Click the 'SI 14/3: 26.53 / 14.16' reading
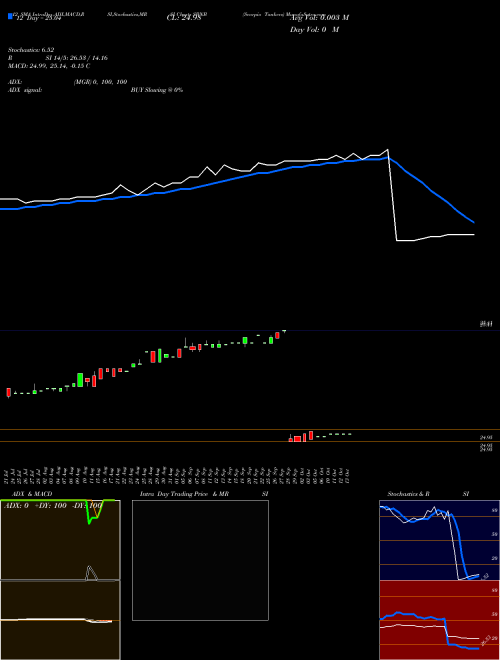 point(77,58)
